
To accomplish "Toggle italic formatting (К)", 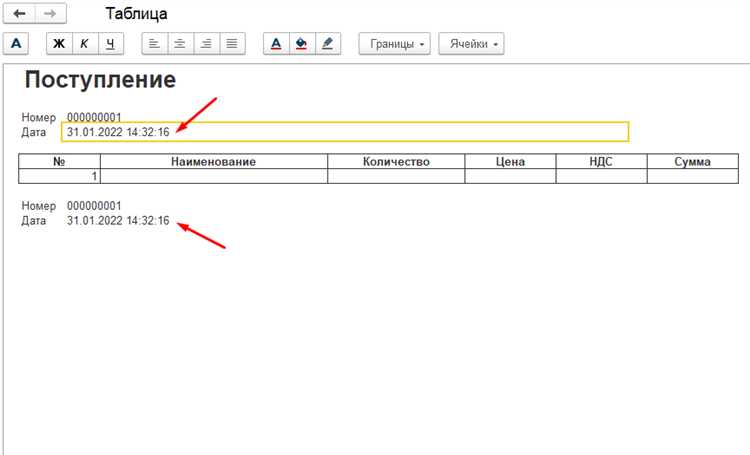I will (x=85, y=44).
